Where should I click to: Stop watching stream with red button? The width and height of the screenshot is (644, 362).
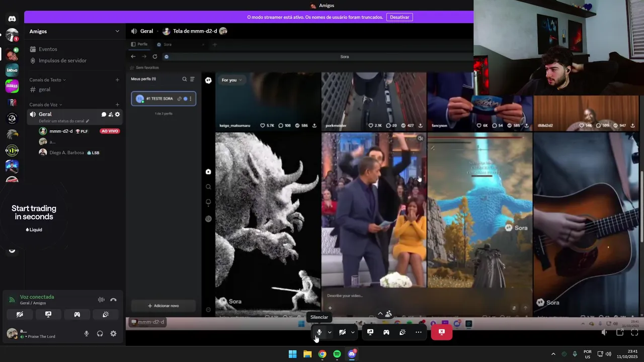(442, 332)
